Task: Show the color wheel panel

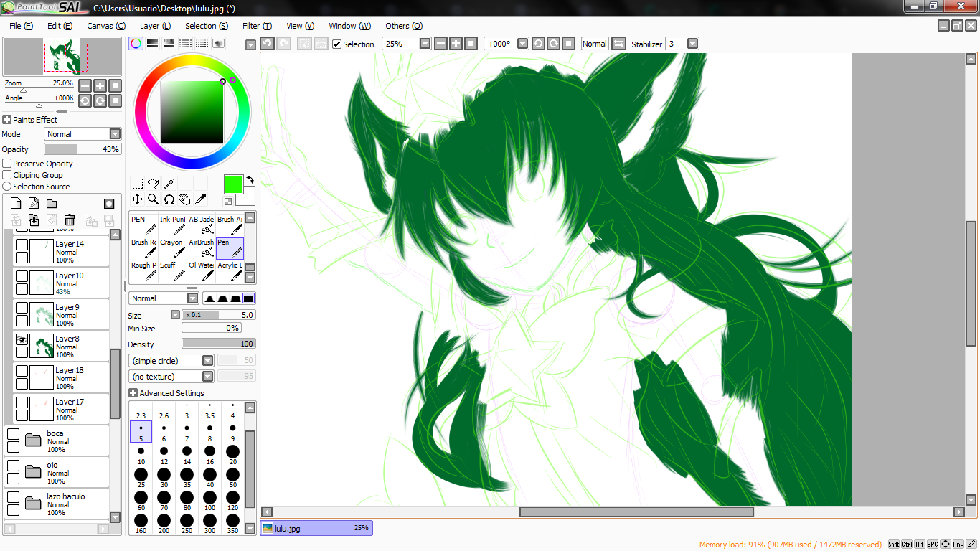Action: [x=136, y=44]
